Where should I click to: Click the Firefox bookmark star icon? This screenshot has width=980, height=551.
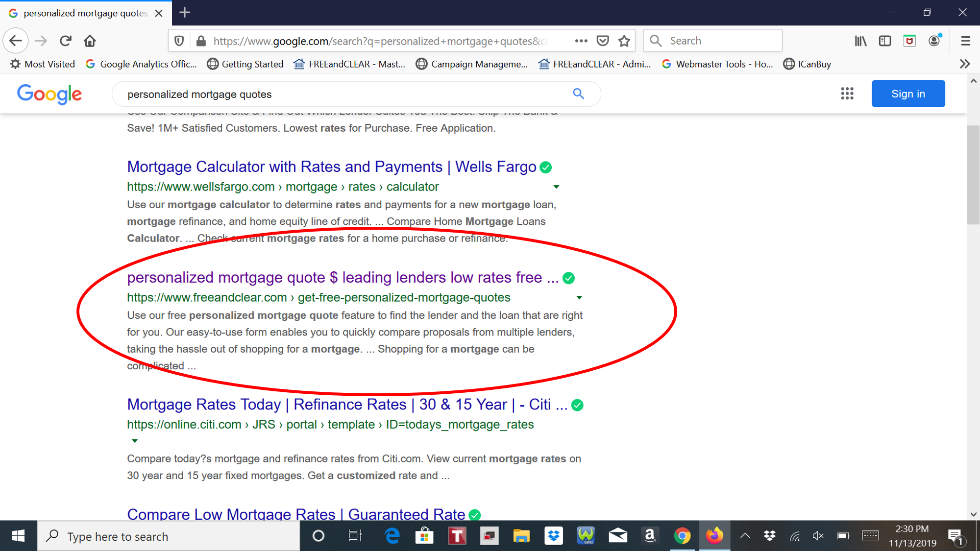(x=624, y=40)
